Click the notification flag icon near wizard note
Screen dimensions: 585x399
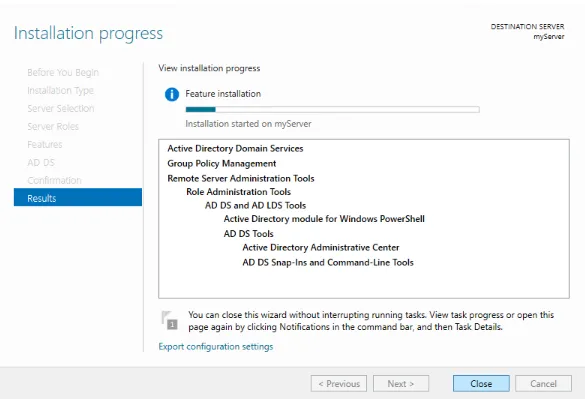tap(170, 320)
